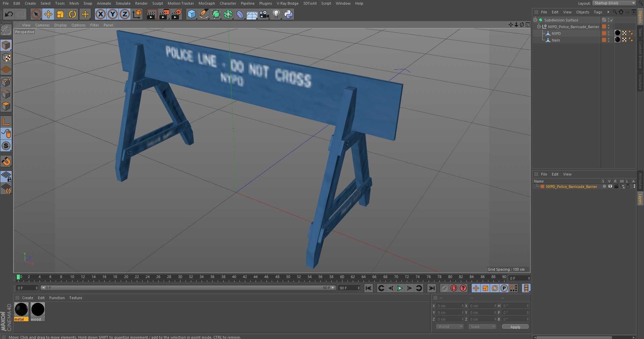Click the coordinate system icon

pos(137,14)
